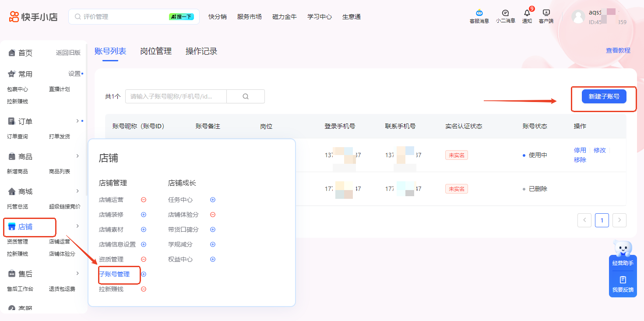
Task: Click the AI搜一下 search badge
Action: 181,17
